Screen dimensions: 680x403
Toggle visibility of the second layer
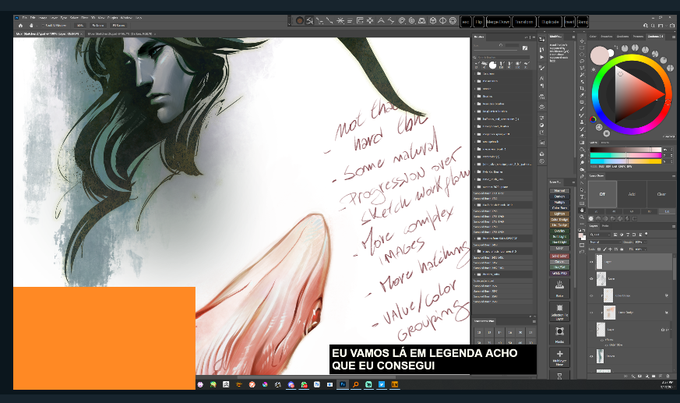click(x=592, y=278)
